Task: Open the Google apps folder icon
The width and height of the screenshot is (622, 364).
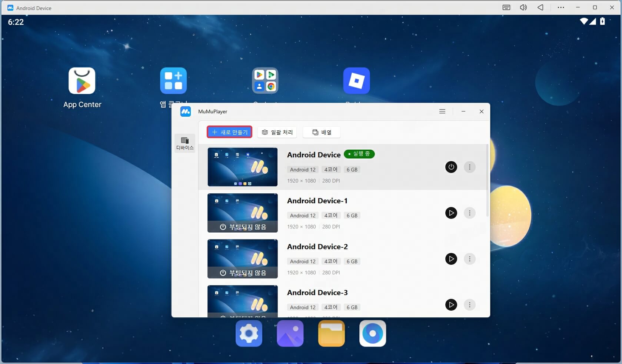Action: point(265,81)
